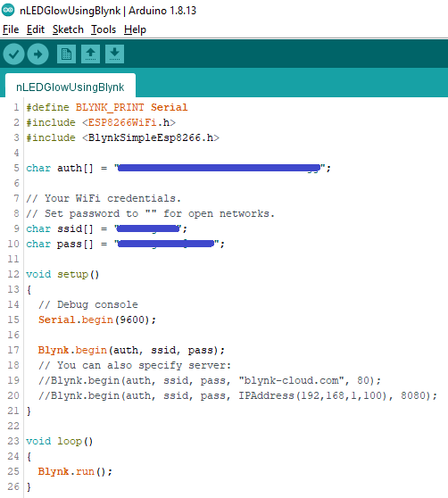Select the nLEDGlowUsingBlynk sketch tab
448x498 pixels.
coord(71,87)
